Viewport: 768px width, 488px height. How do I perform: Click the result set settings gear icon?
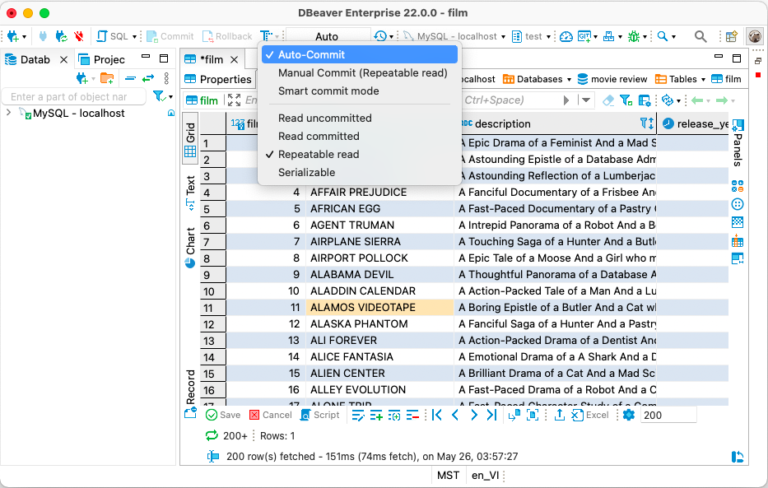(x=628, y=415)
